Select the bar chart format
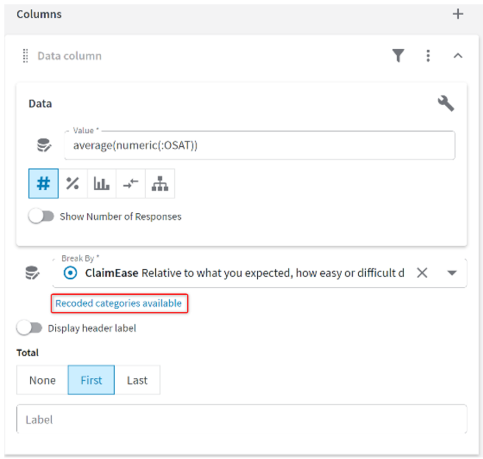The image size is (483, 459). tap(102, 183)
